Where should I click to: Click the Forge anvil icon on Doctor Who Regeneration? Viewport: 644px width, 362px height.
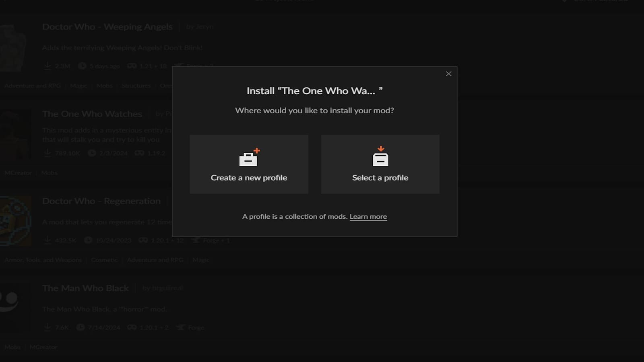pyautogui.click(x=196, y=240)
